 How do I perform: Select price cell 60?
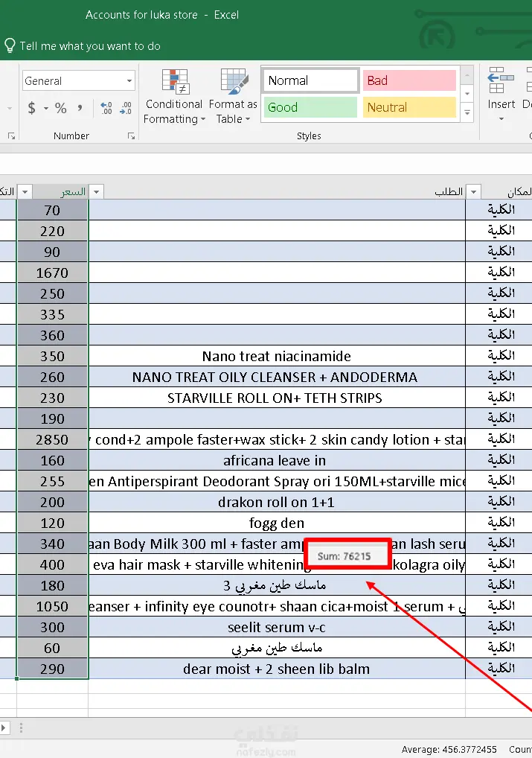[53, 648]
